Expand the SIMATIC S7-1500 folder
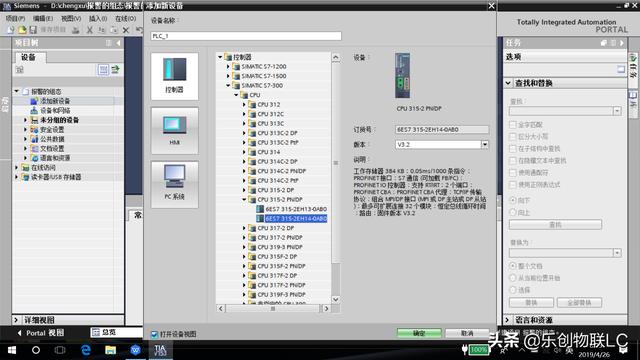This screenshot has width=640, height=360. (x=228, y=76)
